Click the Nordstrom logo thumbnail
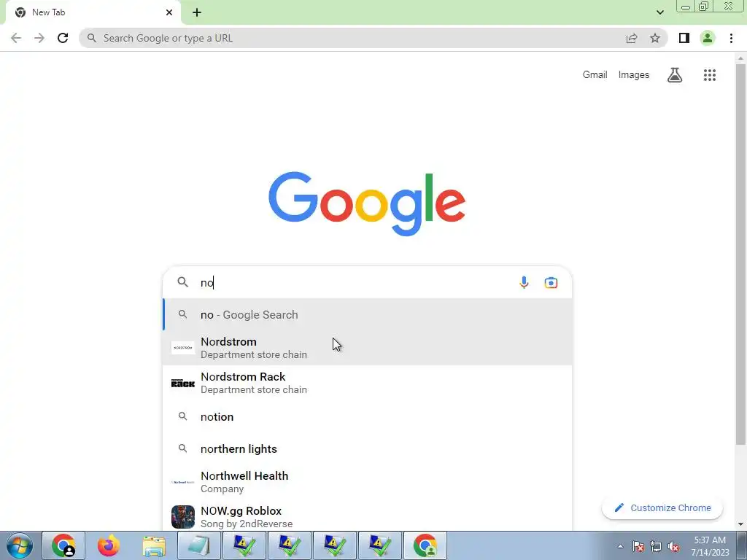The image size is (747, 560). [x=183, y=348]
